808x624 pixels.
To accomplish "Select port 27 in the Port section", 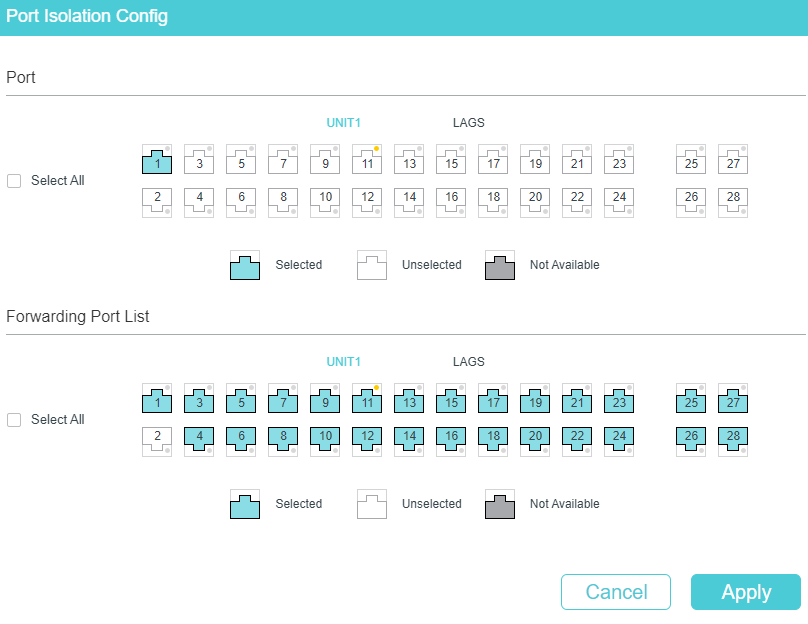I will click(x=733, y=160).
